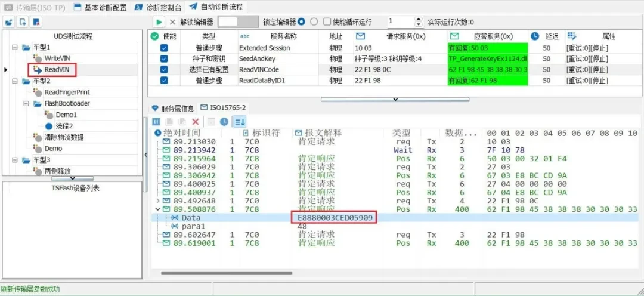Clear messages with the red X icon
This screenshot has height=296, width=644.
[x=196, y=121]
